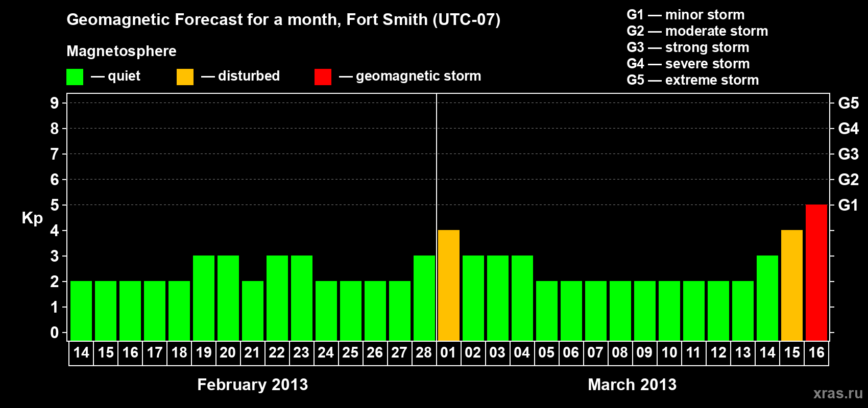Click Kp value 3 on the left axis
The image size is (868, 408).
(x=55, y=256)
